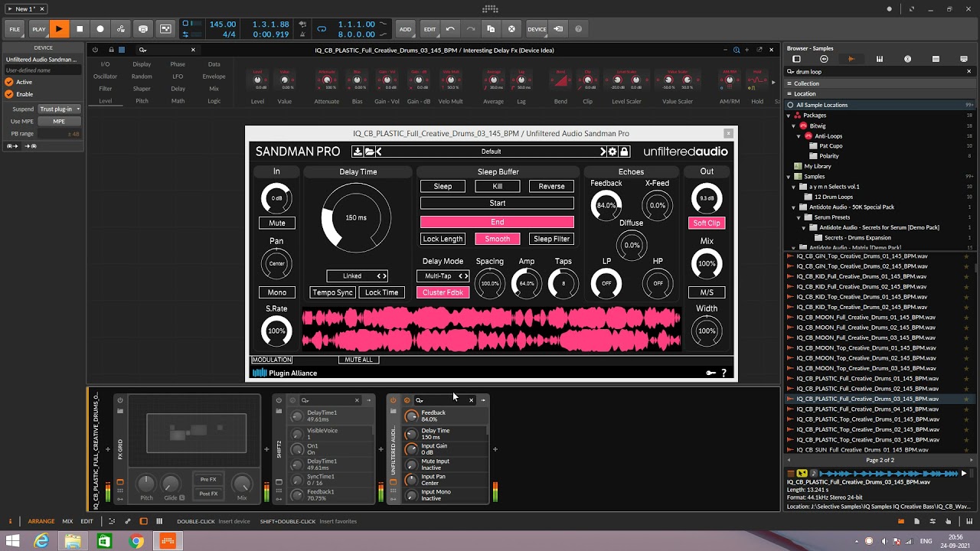Click the Kill button in Sleep Buffer
The image size is (980, 551).
point(497,186)
